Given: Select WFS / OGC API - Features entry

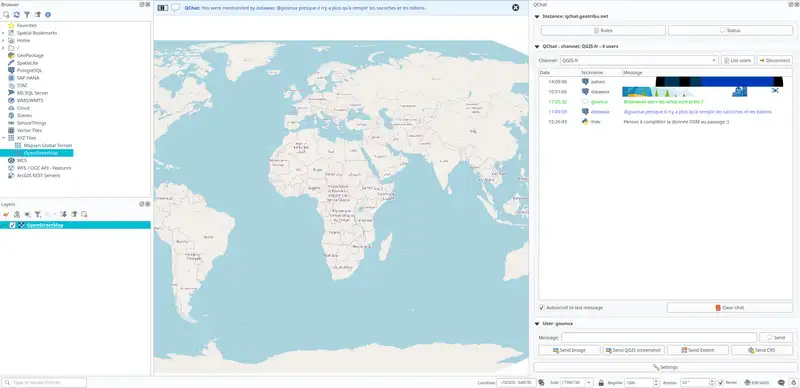Looking at the screenshot, I should point(43,168).
